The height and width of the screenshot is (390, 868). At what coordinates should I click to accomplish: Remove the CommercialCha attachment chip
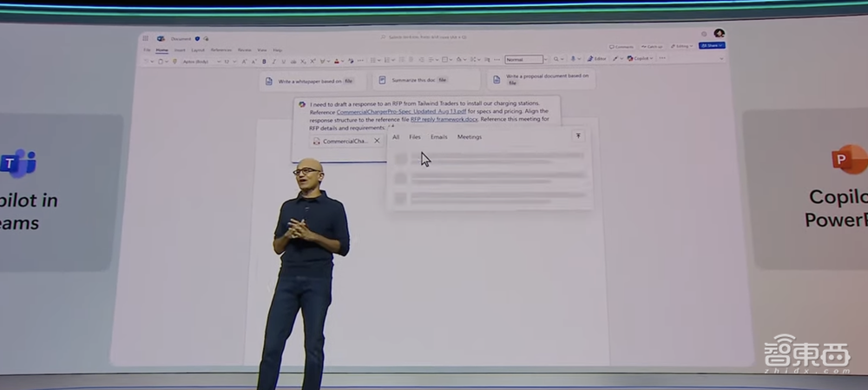[x=377, y=141]
